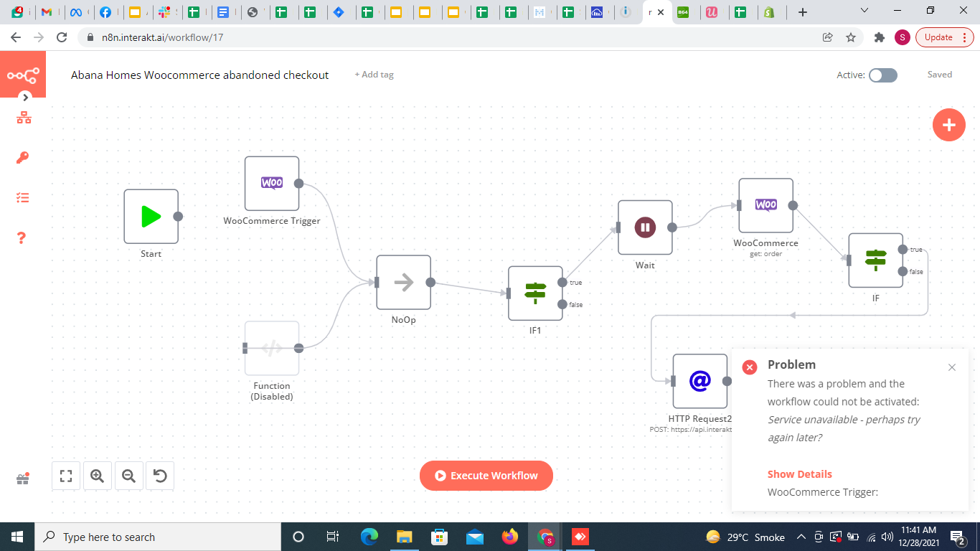Open the Windows Start menu
Viewport: 980px width, 551px height.
pos(17,537)
